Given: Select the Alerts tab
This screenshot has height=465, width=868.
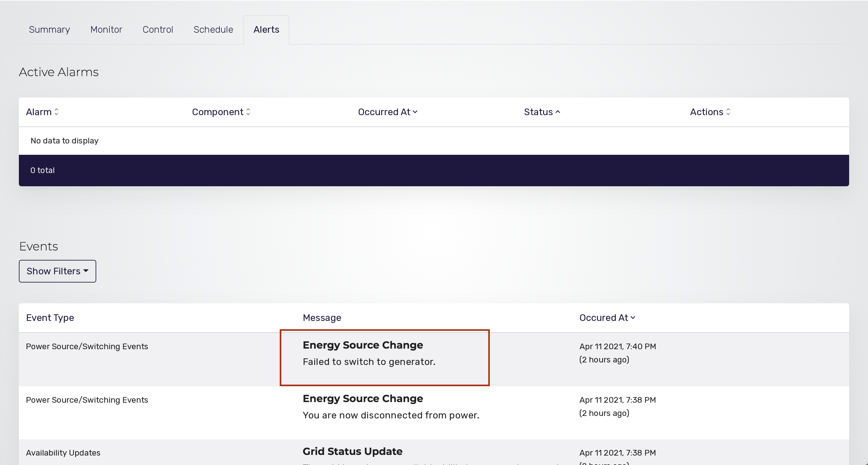Looking at the screenshot, I should click(266, 30).
